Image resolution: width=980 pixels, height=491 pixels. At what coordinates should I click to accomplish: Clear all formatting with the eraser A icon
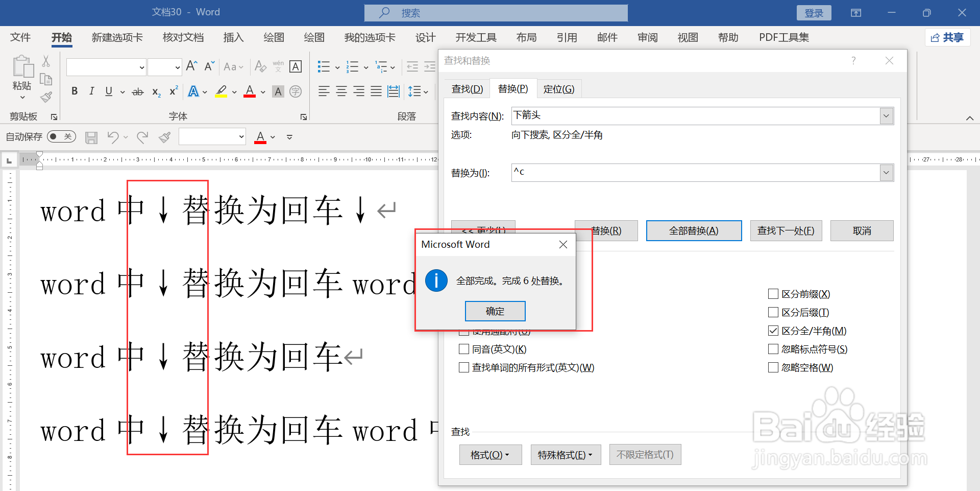(260, 66)
